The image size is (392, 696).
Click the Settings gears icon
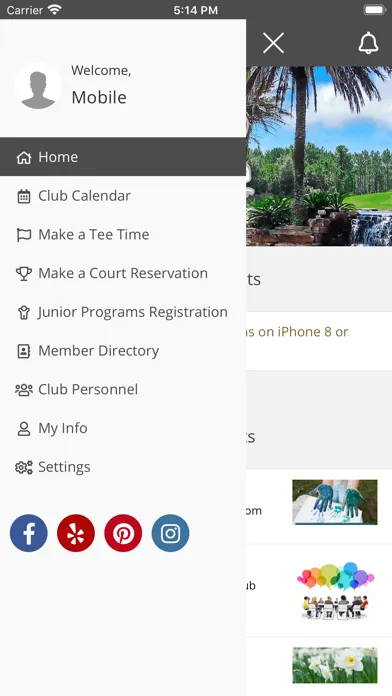click(24, 467)
